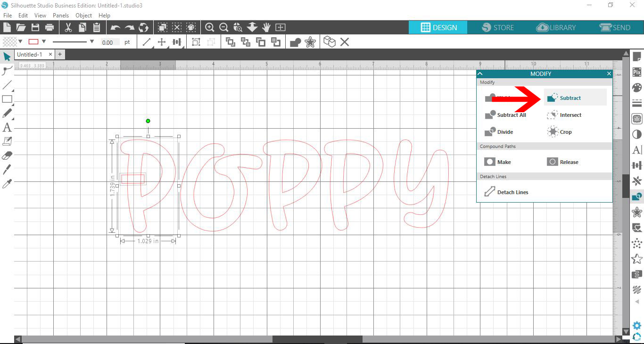Screen dimensions: 644x344
Task: Add a new document tab
Action: tap(59, 55)
